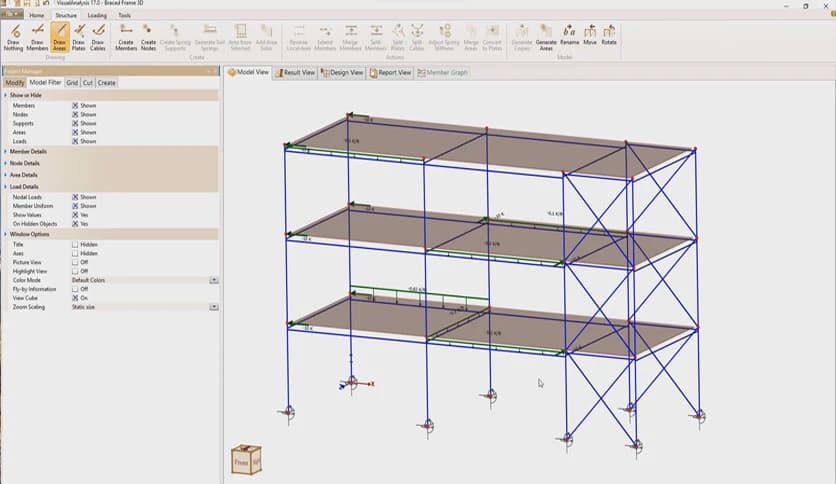Collapse the Show or Hide section
Viewport: 836px width, 484px height.
click(6, 95)
